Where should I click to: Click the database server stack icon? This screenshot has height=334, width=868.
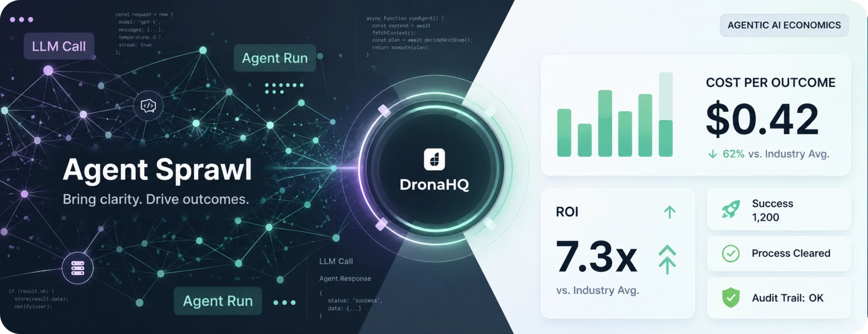(78, 268)
